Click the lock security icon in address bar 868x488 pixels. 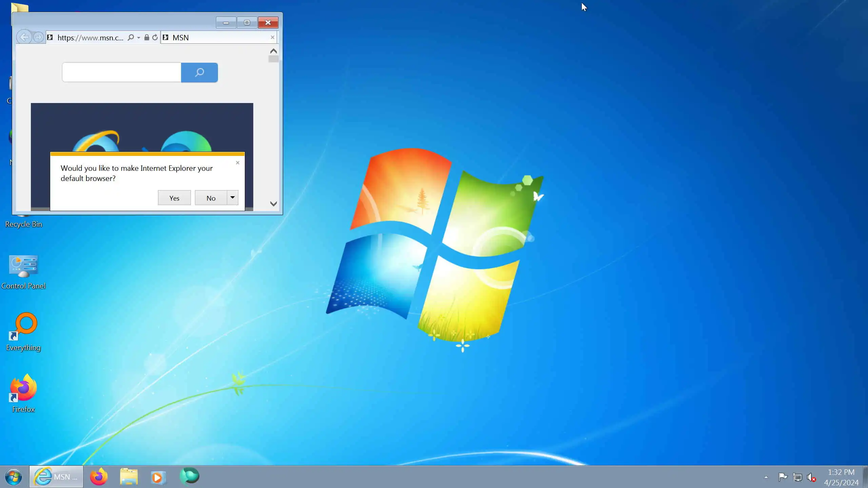(x=146, y=37)
